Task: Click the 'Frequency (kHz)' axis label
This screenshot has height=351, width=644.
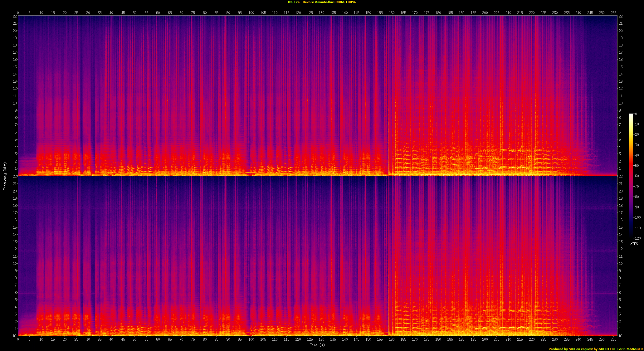Action: (x=5, y=176)
